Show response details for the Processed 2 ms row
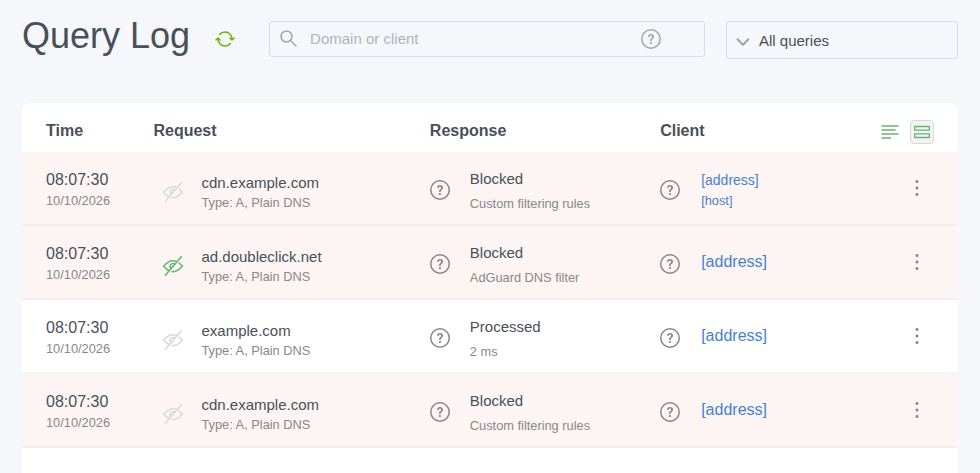The width and height of the screenshot is (980, 473). tap(440, 338)
